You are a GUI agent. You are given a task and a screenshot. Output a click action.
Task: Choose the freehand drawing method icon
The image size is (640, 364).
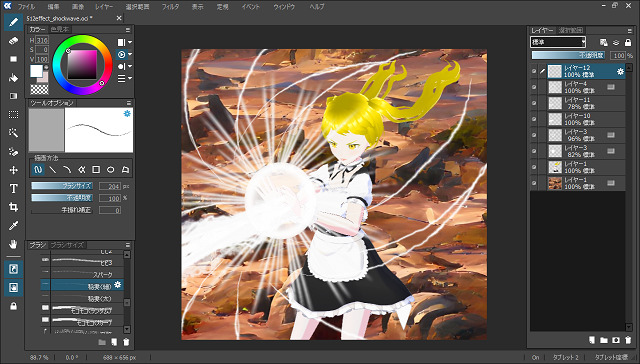38,169
